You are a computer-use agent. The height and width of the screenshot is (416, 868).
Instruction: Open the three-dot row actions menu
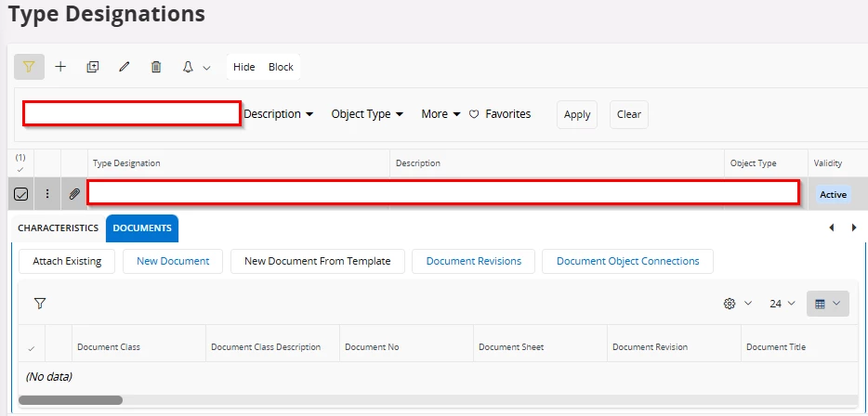(x=47, y=194)
